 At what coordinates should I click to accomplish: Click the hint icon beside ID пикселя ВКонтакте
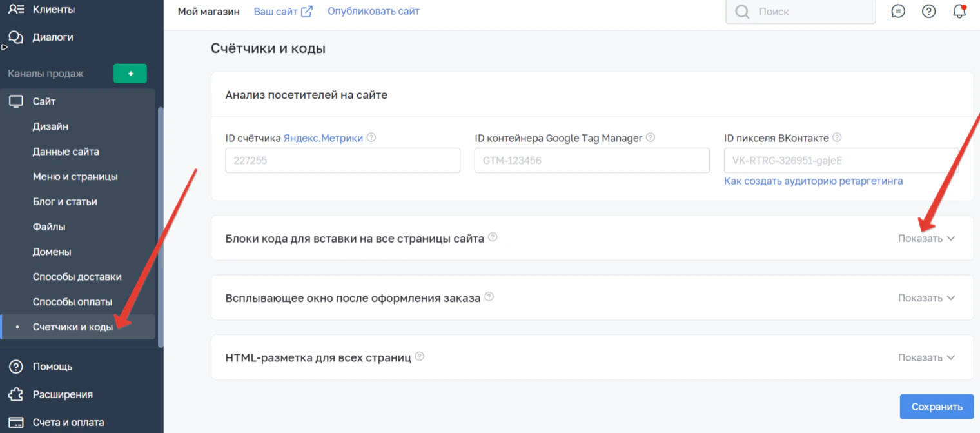click(837, 137)
